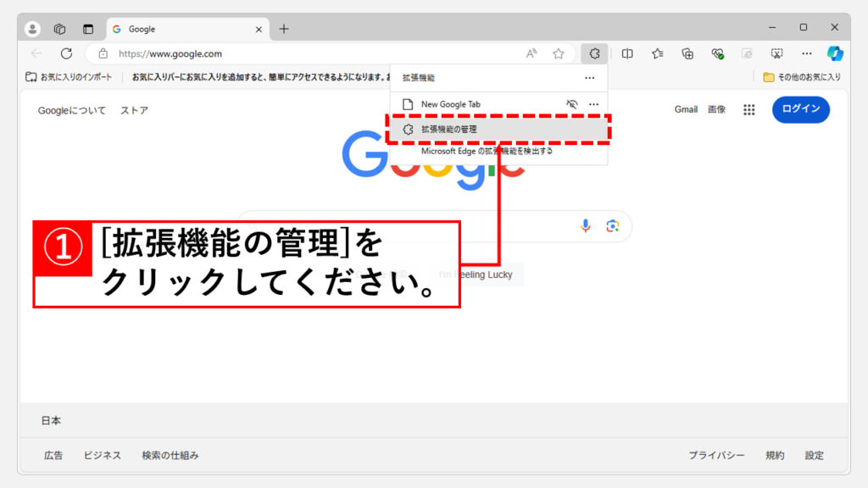Open Extensions panel more options ellipsis
This screenshot has height=488, width=868.
590,77
